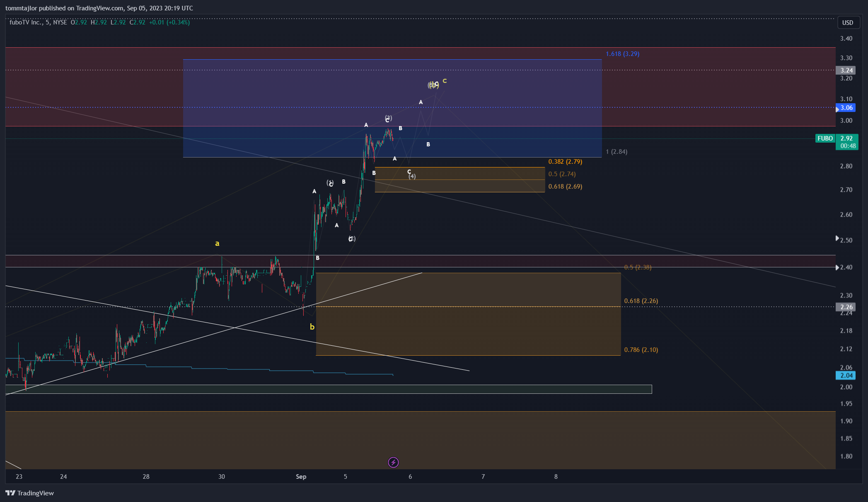Click the 0.5 (2.74) Fibonacci label

(x=562, y=174)
